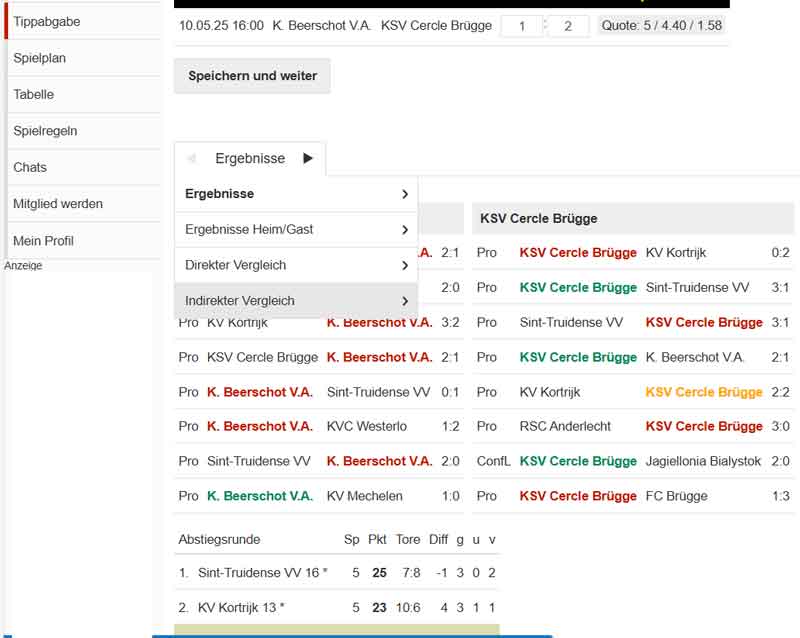Expand the Direkter Vergleich submenu chevron
This screenshot has height=638, width=800.
(405, 266)
